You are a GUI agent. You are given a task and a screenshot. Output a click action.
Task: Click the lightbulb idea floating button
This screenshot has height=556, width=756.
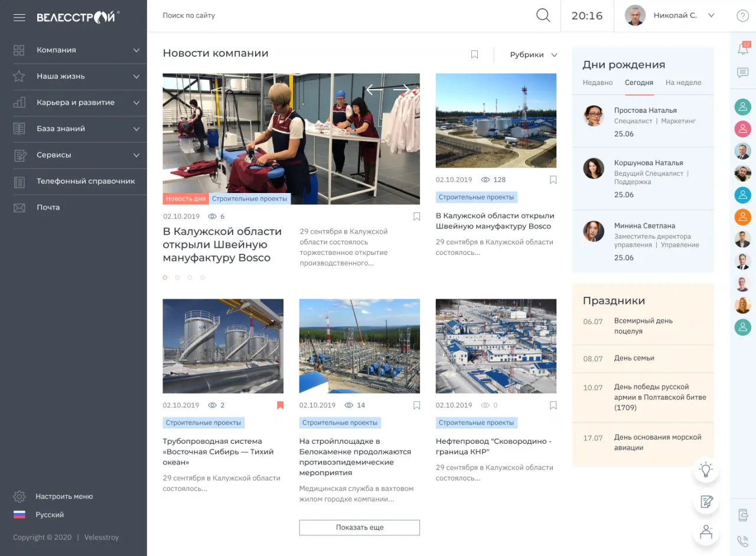pos(706,470)
